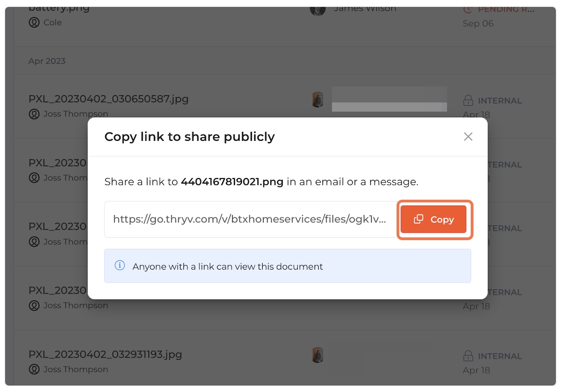This screenshot has width=561, height=392.
Task: Click the duplicate icon inside Copy button
Action: [x=418, y=219]
